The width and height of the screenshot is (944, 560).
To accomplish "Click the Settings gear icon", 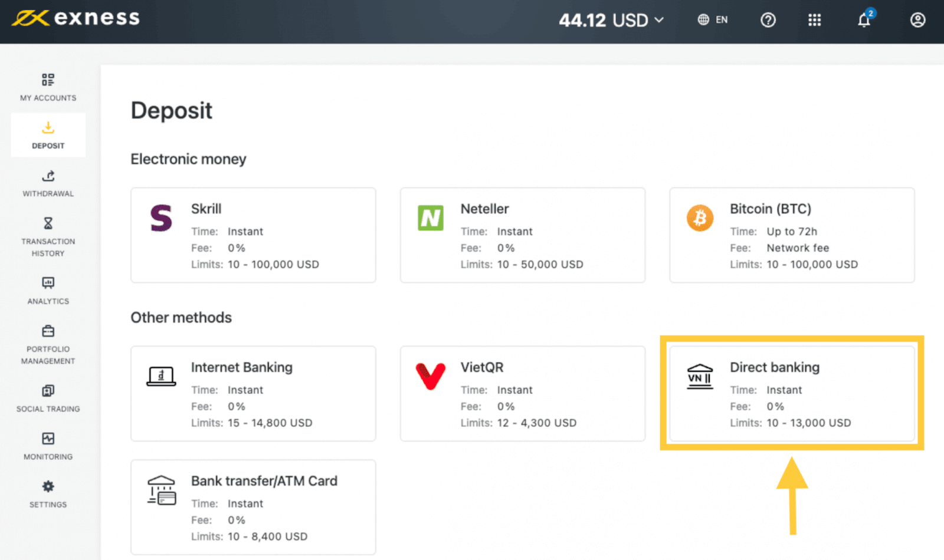I will (48, 486).
